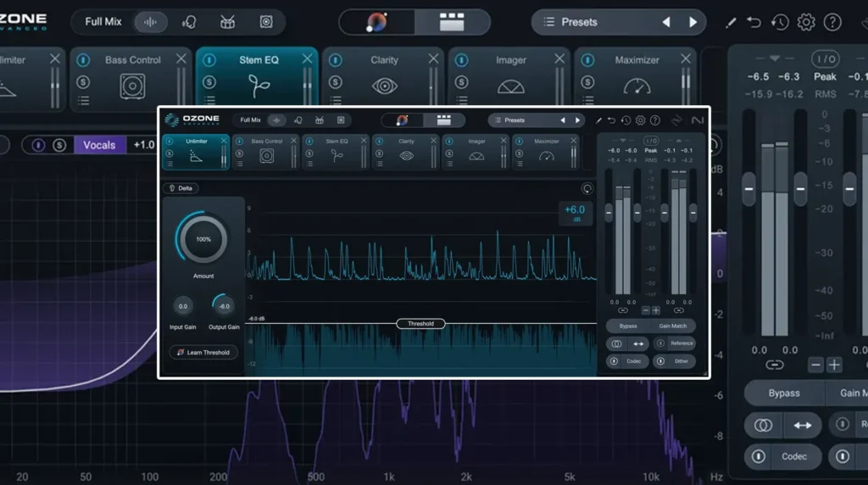This screenshot has height=485, width=868.
Task: Go to next preset in background window
Action: [693, 22]
